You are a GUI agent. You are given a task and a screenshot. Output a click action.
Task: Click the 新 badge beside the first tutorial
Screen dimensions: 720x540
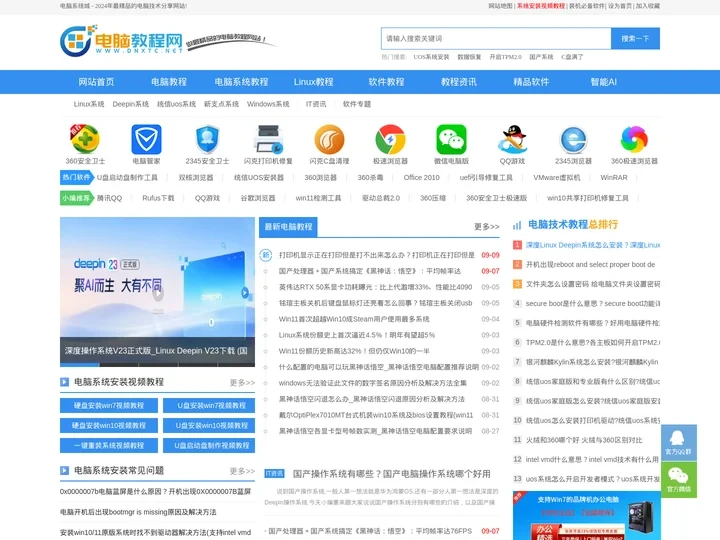point(266,255)
